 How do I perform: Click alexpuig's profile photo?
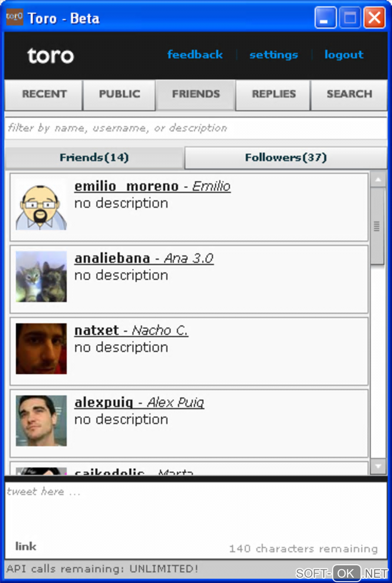[41, 421]
